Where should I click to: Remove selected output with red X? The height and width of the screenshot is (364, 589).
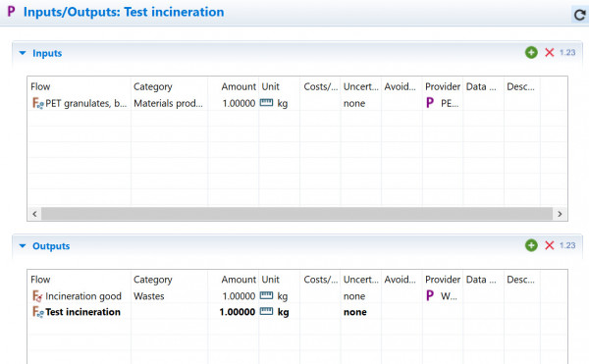(x=549, y=245)
